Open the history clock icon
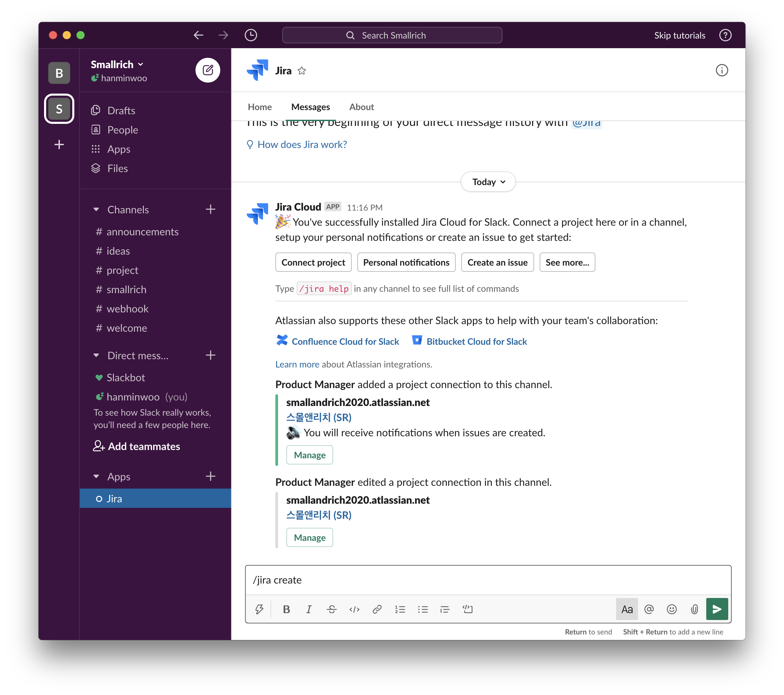The image size is (784, 695). point(251,35)
